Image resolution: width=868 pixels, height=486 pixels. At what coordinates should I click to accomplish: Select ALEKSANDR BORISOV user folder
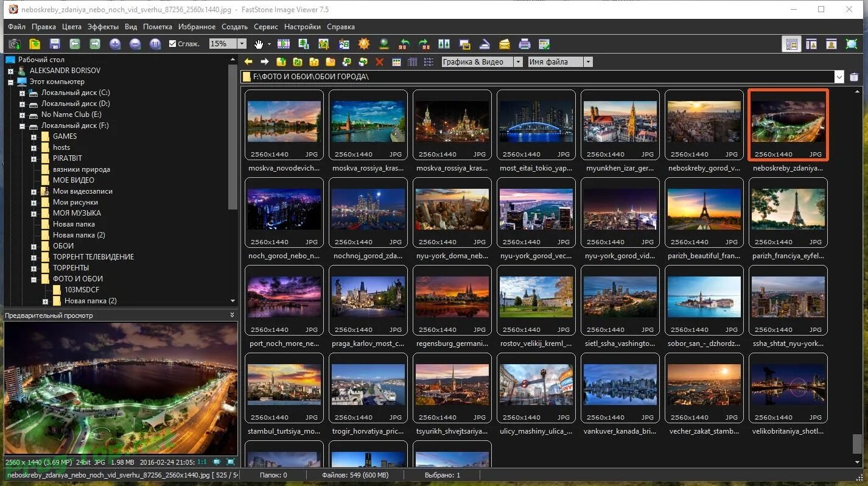click(65, 71)
